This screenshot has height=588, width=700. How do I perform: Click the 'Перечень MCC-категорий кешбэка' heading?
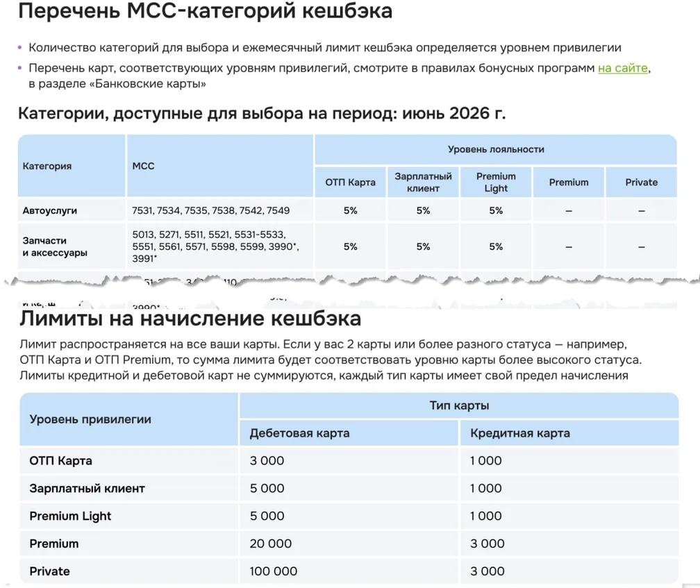pos(206,10)
